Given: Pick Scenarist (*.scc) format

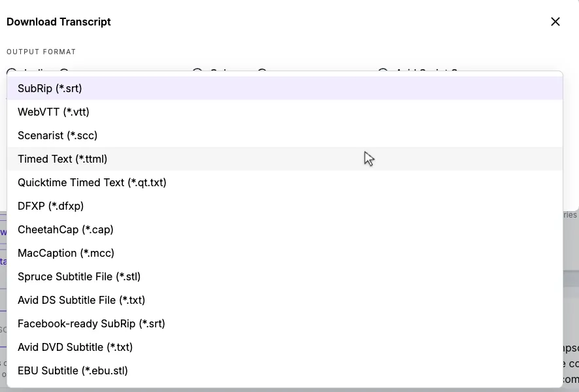Looking at the screenshot, I should [x=285, y=135].
